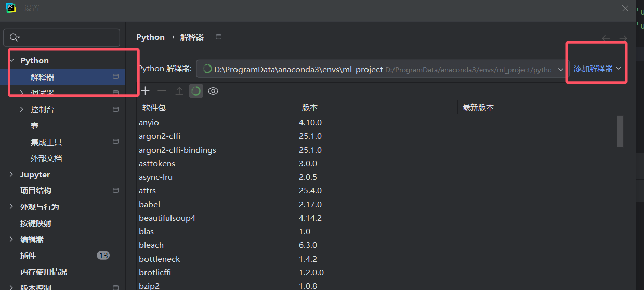Toggle the show early releases eye icon

pyautogui.click(x=213, y=91)
